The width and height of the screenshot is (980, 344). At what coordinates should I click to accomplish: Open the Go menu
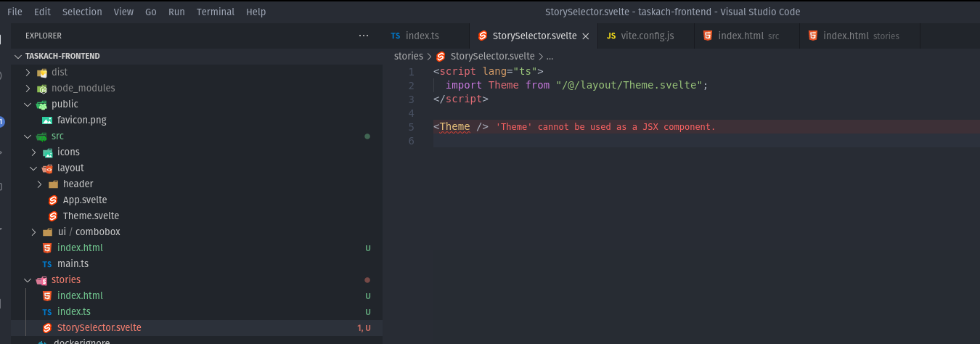point(150,12)
